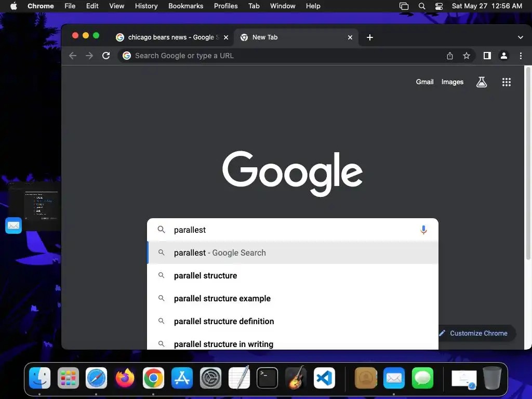This screenshot has width=532, height=399.
Task: Open the Search Labs flask icon
Action: pos(482,82)
